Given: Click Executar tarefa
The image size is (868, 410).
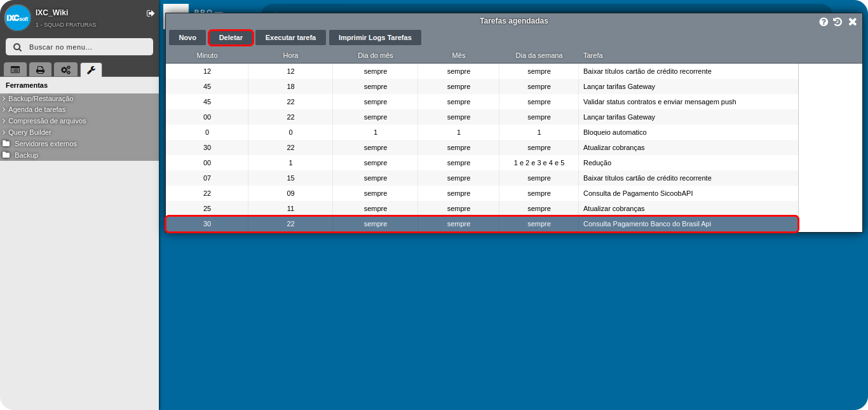Looking at the screenshot, I should 290,38.
